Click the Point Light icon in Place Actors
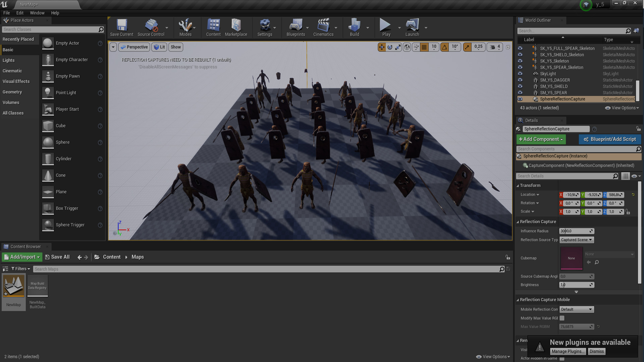Viewport: 644px width, 362px height. 48,93
